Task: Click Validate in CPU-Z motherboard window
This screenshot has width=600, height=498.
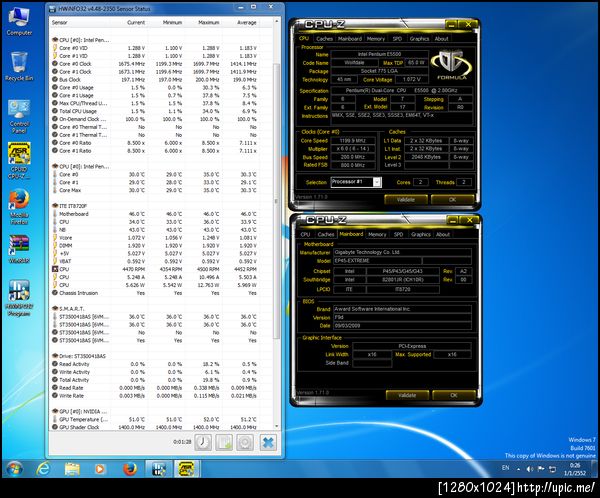Action: pyautogui.click(x=407, y=395)
